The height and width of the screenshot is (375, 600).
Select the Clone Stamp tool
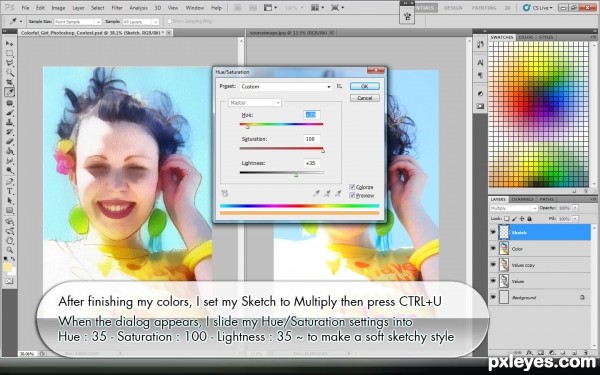[x=9, y=122]
